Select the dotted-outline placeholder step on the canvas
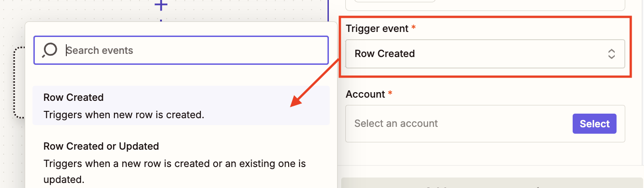 pos(19,83)
